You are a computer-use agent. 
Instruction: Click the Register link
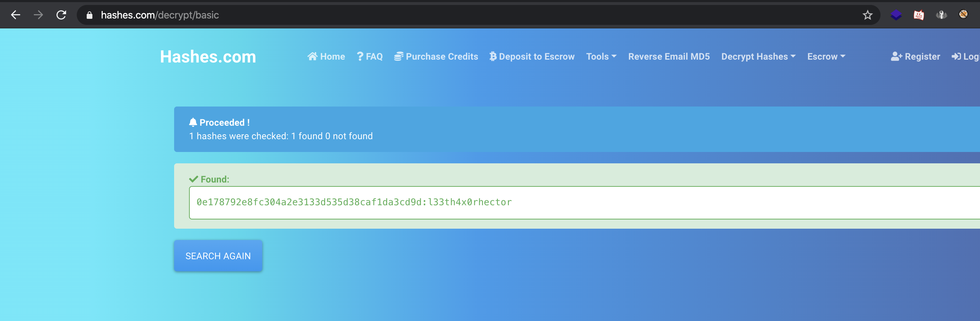pyautogui.click(x=915, y=57)
